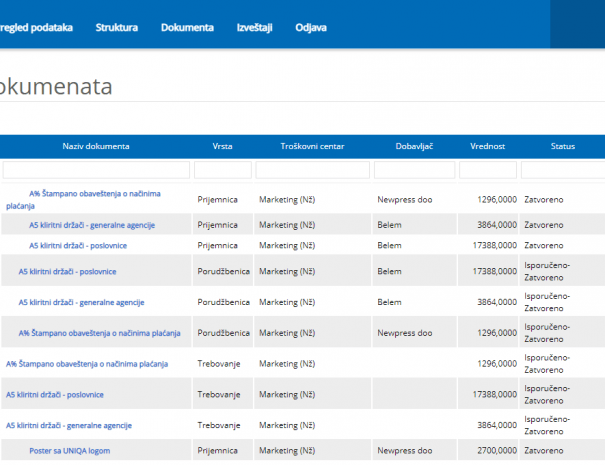Sort table by Vrednost column
The image size is (605, 465).
click(x=487, y=146)
